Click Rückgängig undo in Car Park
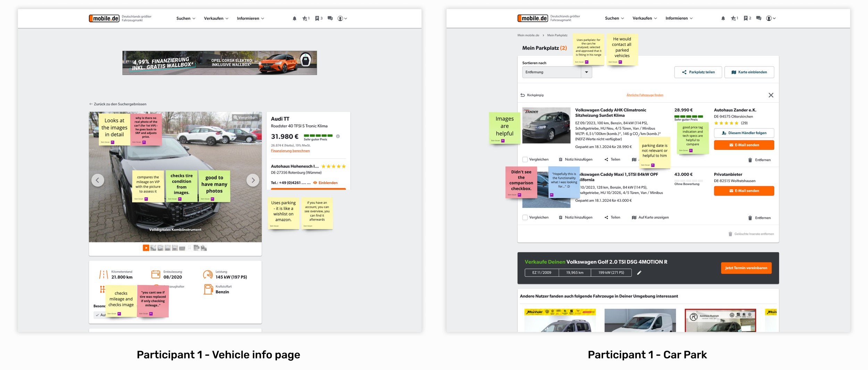 click(532, 95)
